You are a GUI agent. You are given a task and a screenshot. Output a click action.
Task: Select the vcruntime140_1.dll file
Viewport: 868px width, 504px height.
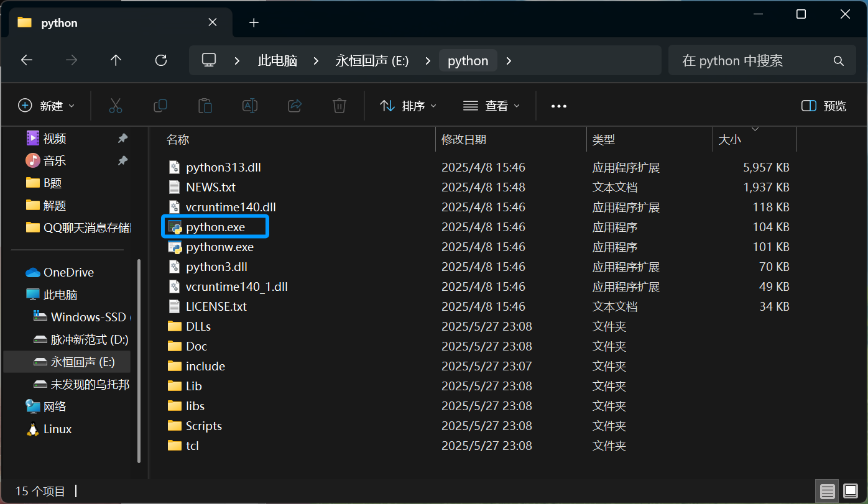pyautogui.click(x=236, y=287)
